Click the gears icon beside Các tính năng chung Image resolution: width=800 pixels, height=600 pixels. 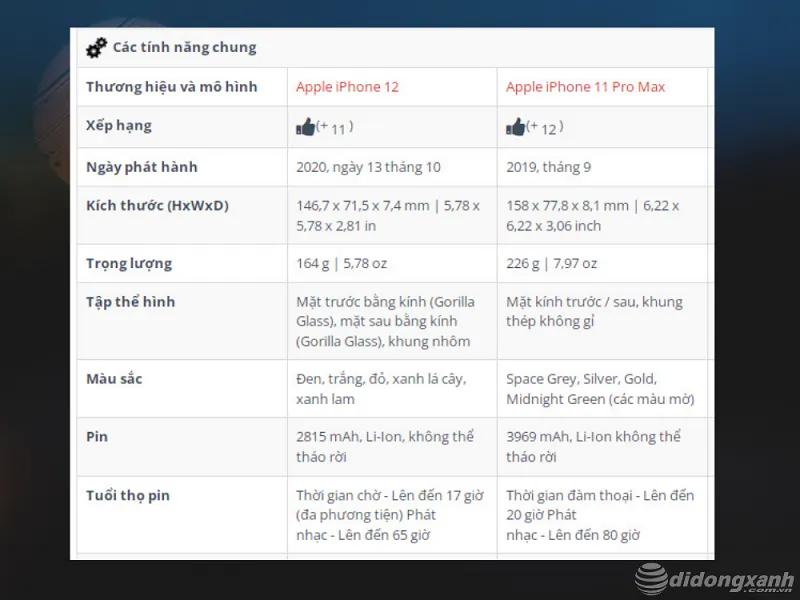[96, 48]
